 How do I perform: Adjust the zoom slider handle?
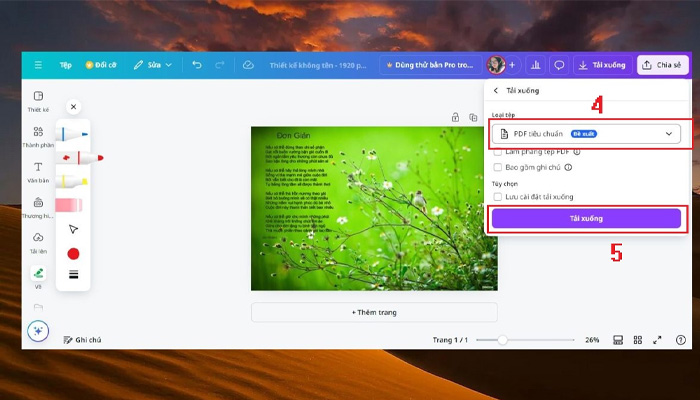(x=502, y=340)
